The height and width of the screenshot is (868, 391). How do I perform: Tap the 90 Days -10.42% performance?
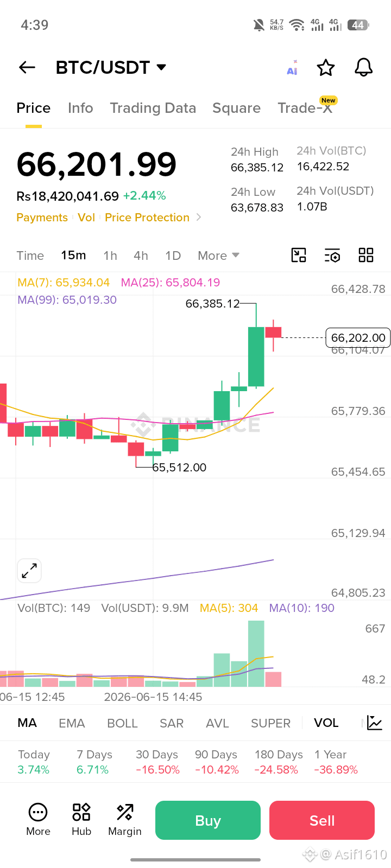tap(217, 762)
